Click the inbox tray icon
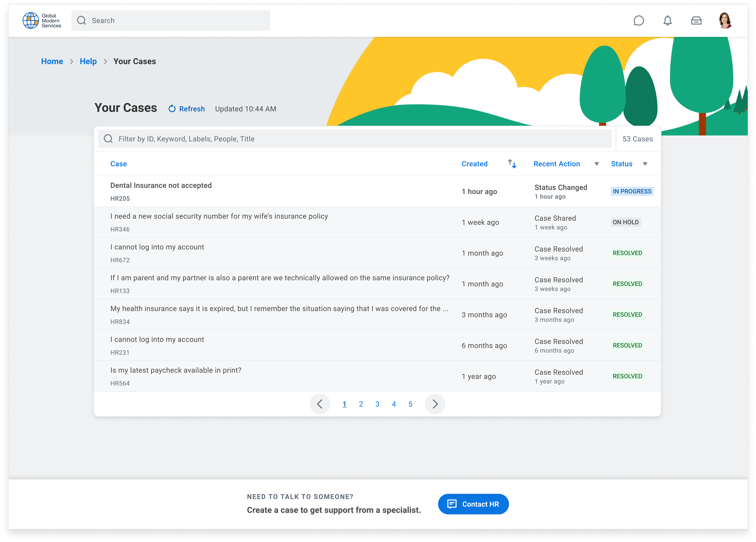Screen dimensions: 756x542 click(696, 21)
